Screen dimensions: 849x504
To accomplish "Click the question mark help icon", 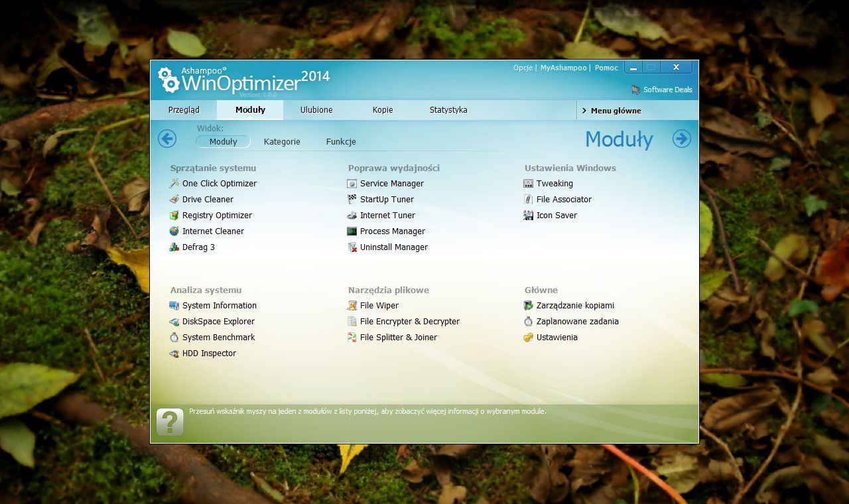I will click(x=170, y=422).
